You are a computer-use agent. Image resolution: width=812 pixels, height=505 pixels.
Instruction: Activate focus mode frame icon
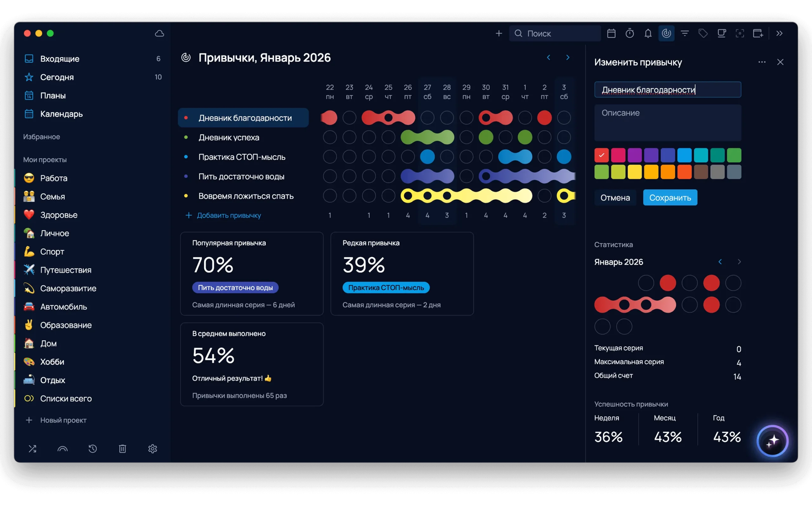tap(740, 33)
